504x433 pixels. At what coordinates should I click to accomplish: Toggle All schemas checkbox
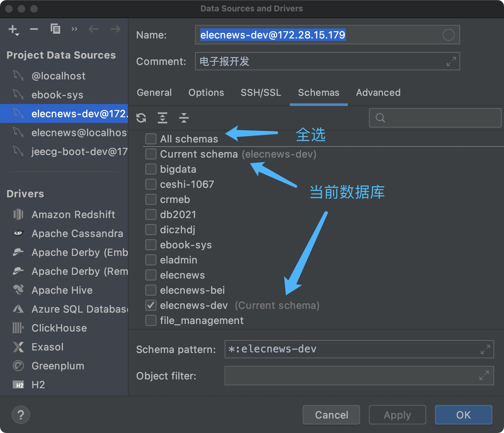coord(151,139)
